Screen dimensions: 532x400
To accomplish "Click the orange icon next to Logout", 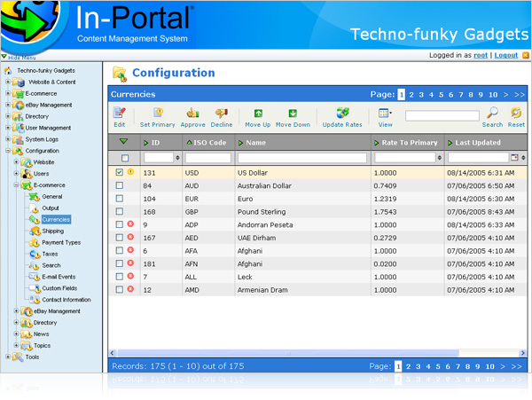I will click(x=526, y=55).
